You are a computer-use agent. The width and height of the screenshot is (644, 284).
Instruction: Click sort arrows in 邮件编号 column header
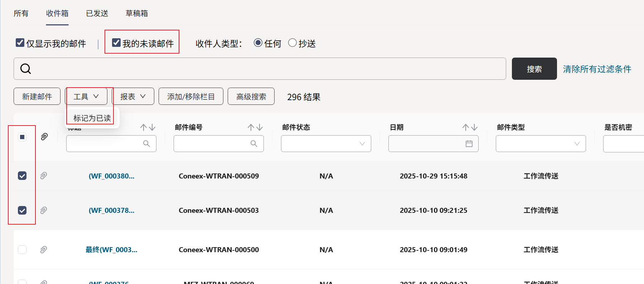pos(255,127)
